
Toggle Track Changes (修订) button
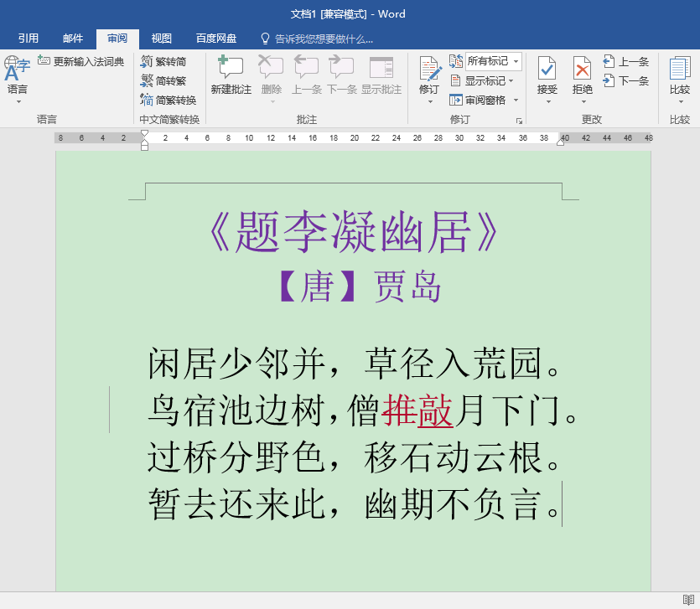click(x=430, y=75)
